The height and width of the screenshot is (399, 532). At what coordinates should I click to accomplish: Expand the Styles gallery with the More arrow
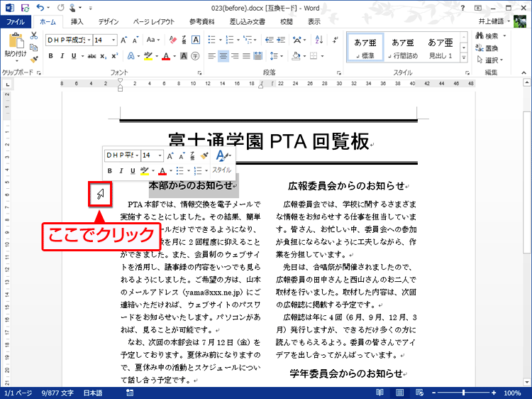coord(463,58)
